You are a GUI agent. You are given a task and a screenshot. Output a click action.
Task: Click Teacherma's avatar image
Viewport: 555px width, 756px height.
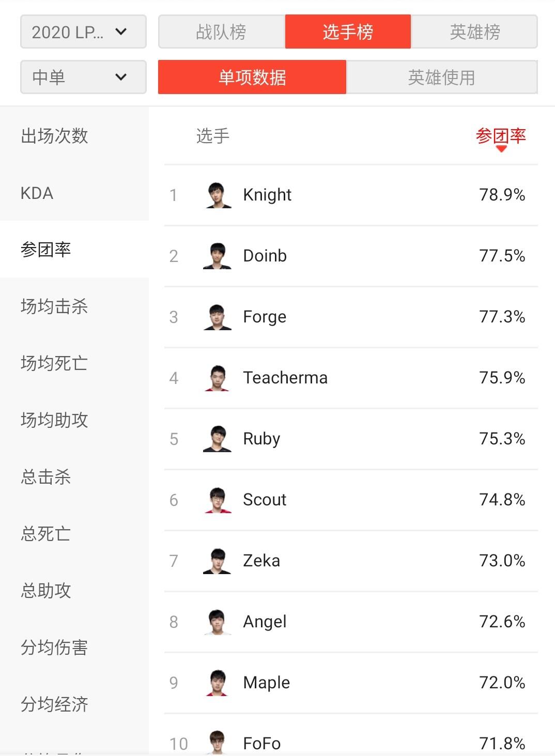pos(218,378)
